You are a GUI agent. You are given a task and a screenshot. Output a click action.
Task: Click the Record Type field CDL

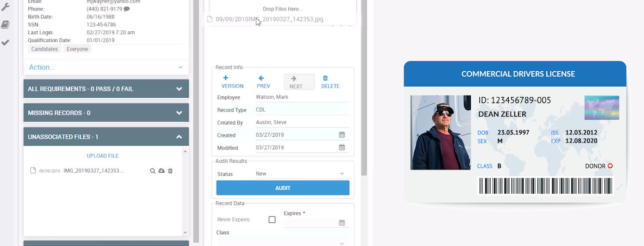click(302, 110)
